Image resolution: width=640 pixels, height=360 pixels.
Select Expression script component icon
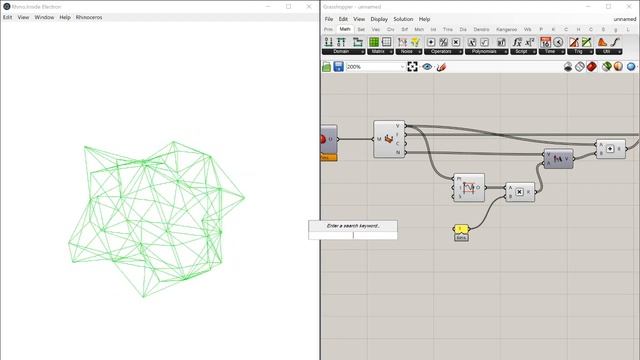tap(530, 42)
